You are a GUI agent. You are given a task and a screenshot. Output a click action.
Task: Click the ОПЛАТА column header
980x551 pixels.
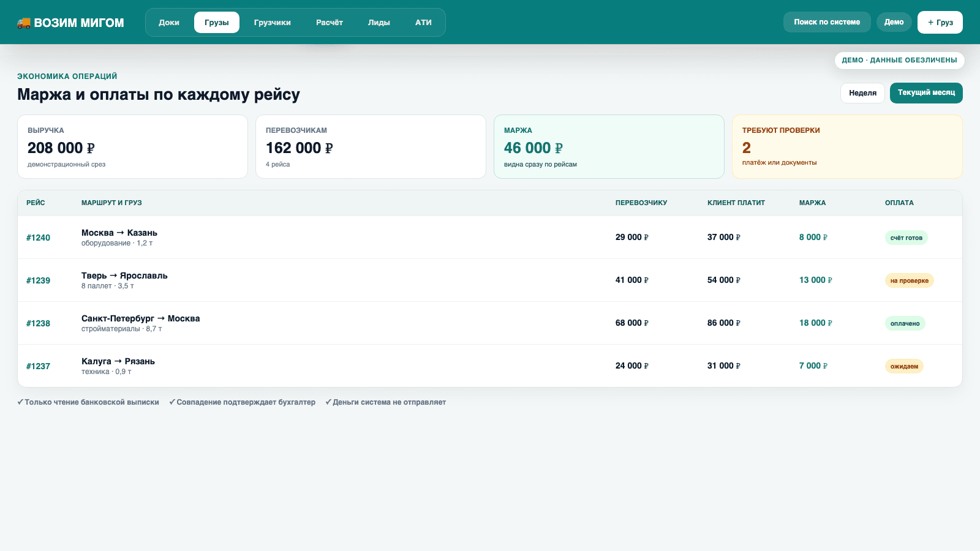[899, 203]
